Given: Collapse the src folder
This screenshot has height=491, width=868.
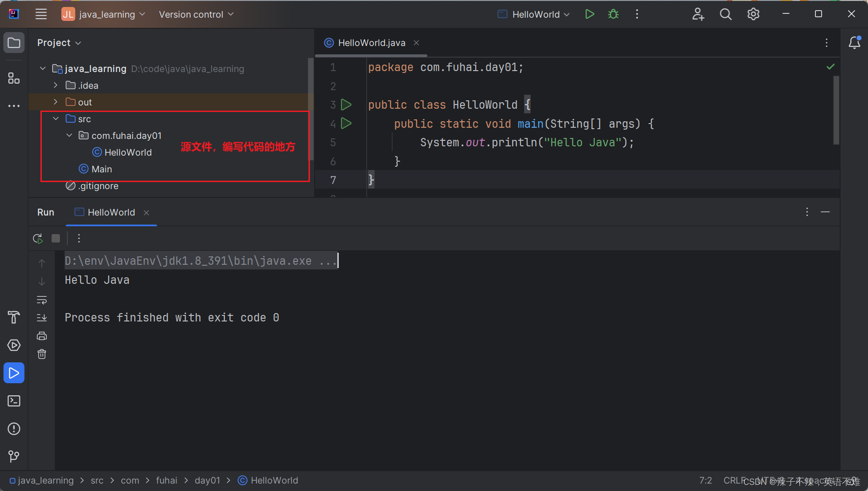Looking at the screenshot, I should tap(56, 118).
